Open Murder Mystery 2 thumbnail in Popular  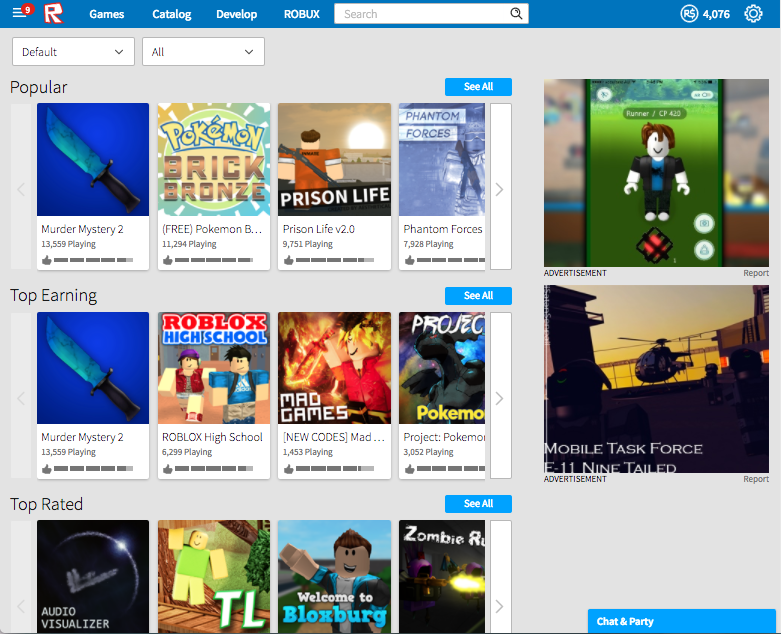click(x=93, y=159)
